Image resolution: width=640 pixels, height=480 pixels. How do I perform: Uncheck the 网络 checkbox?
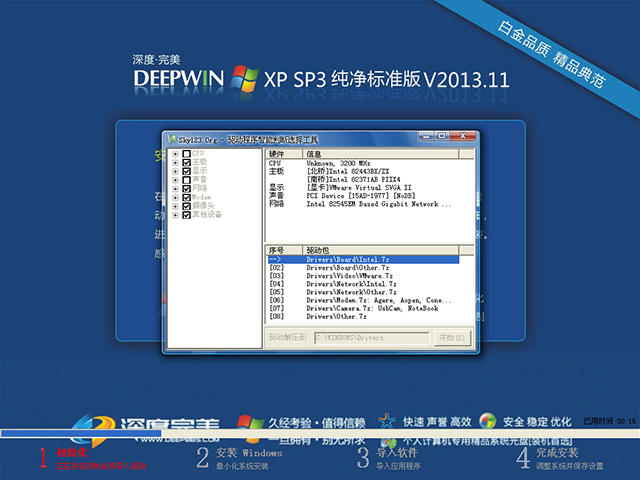click(x=187, y=189)
